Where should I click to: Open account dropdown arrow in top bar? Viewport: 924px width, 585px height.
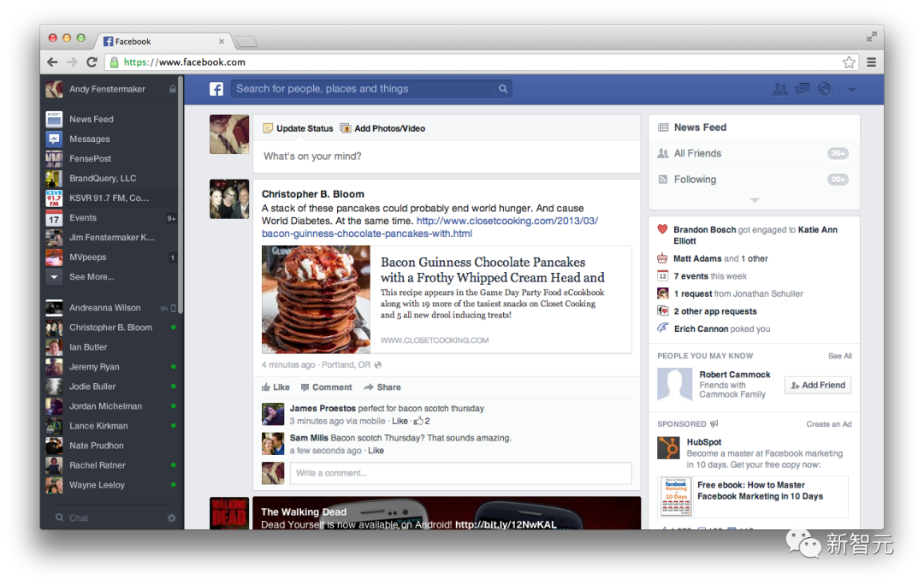tap(851, 90)
